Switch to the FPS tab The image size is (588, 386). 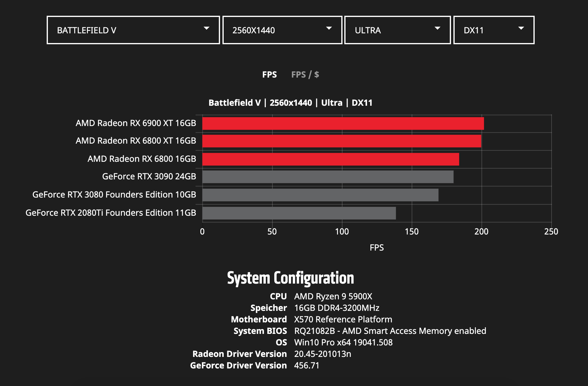[x=269, y=75]
